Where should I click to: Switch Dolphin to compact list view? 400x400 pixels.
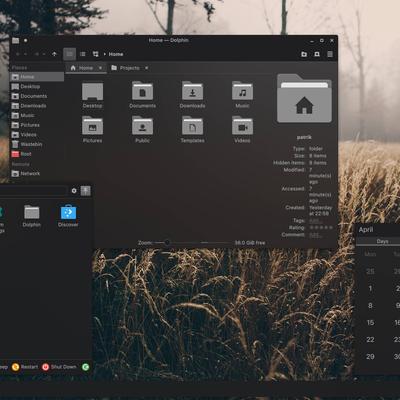click(83, 54)
